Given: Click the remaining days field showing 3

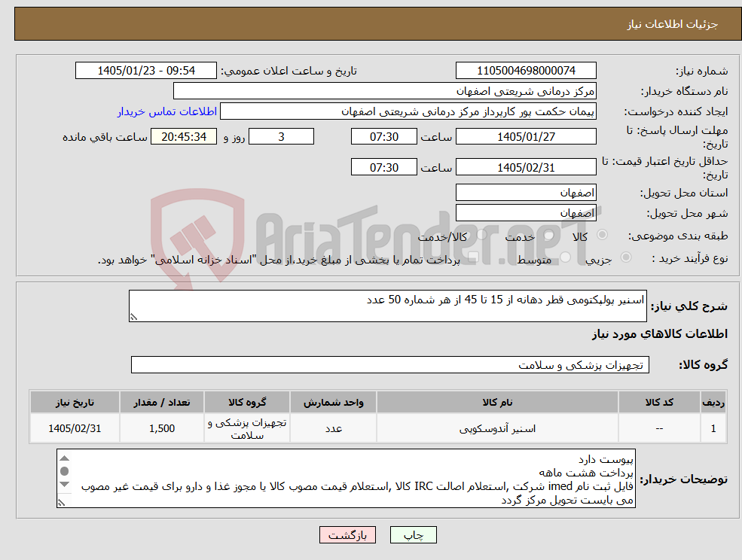Looking at the screenshot, I should click(x=281, y=137).
